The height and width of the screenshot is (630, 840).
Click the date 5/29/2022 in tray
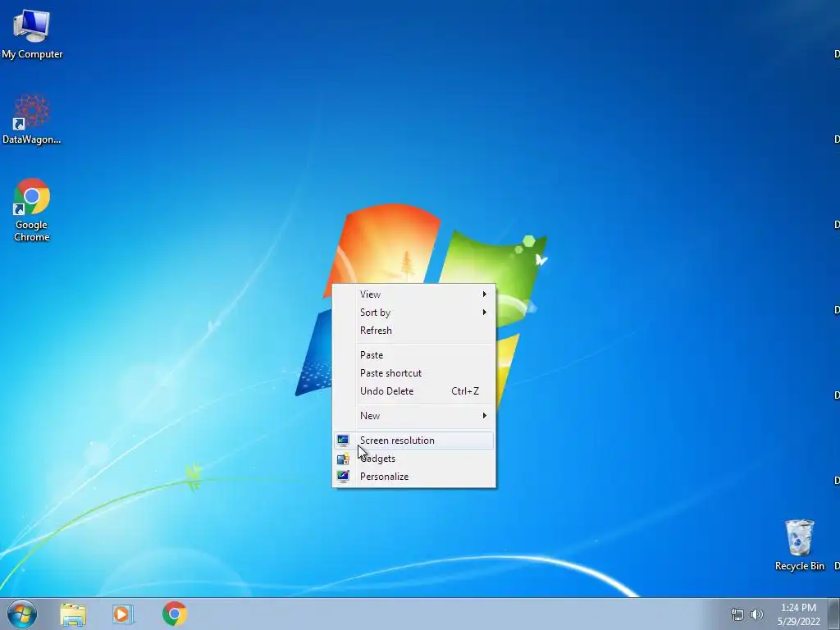point(799,622)
